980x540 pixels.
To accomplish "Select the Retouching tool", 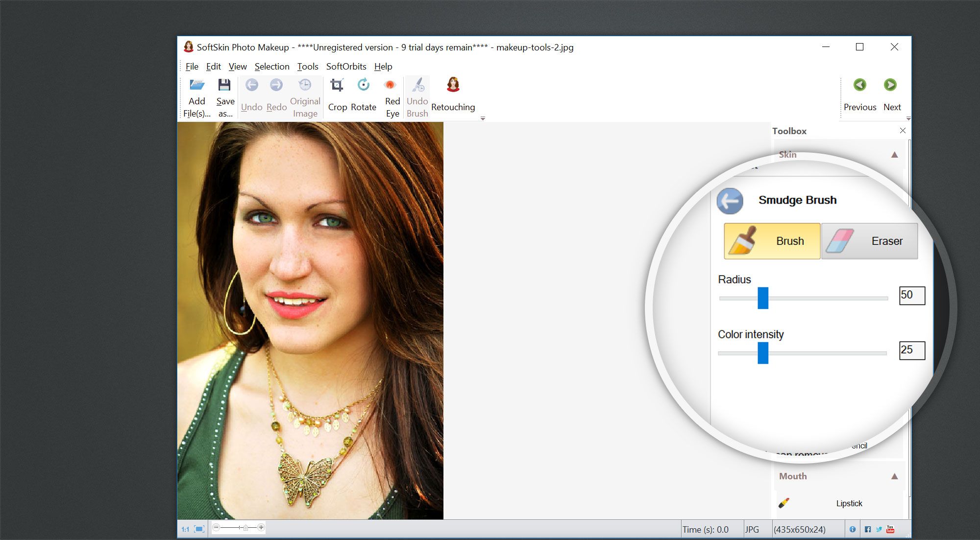I will (x=453, y=95).
